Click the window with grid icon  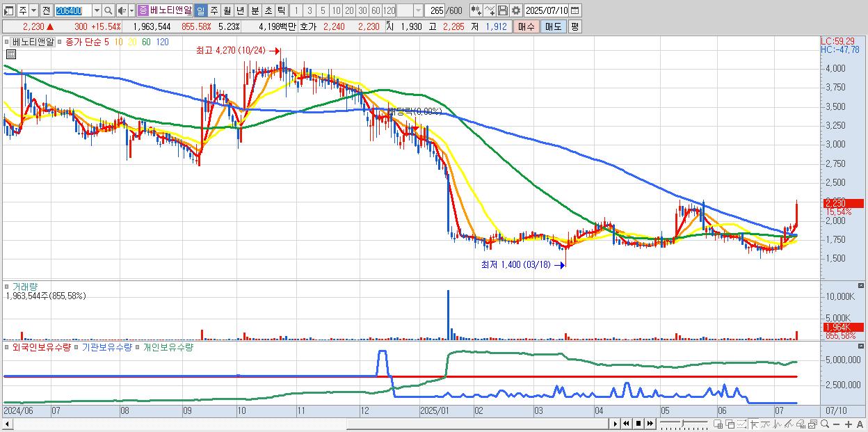pos(718,424)
